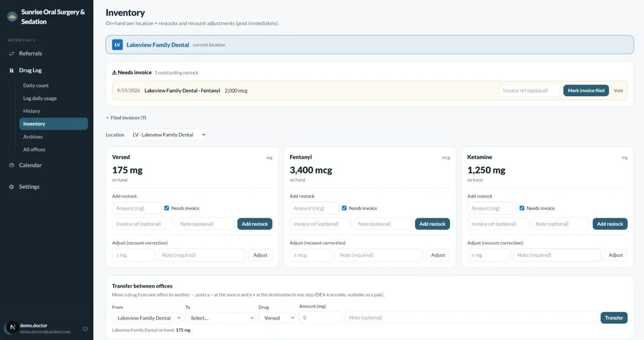The width and height of the screenshot is (644, 340).
Task: Open the History page
Action: 31,111
